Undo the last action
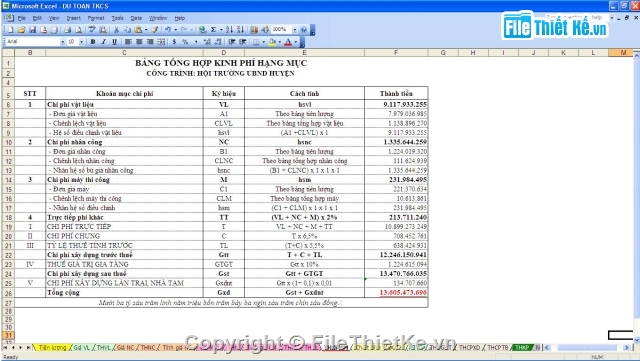This screenshot has height=361, width=640. click(167, 30)
